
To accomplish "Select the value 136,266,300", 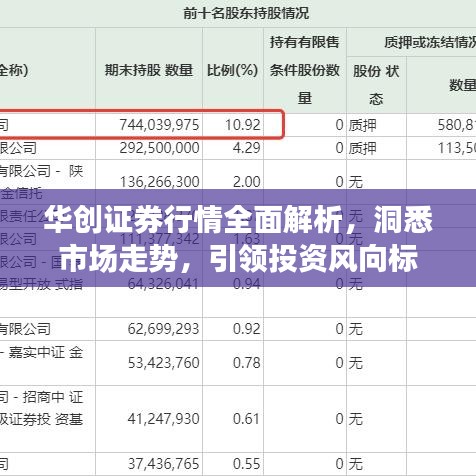I will click(159, 182).
